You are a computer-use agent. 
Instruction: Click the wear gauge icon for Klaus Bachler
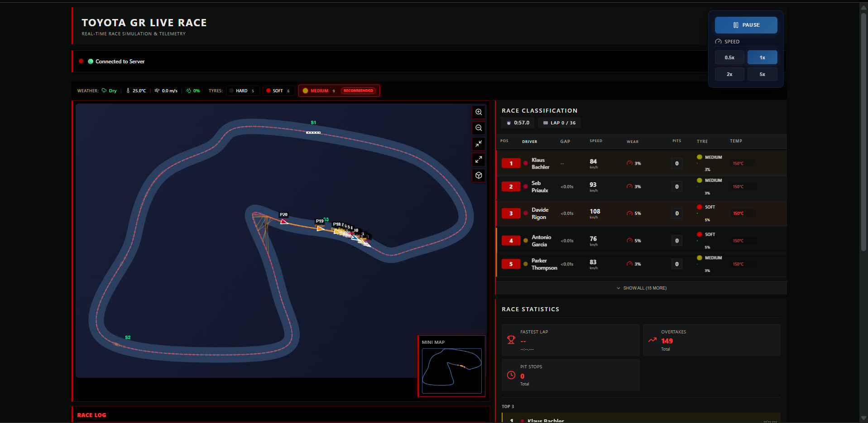point(629,163)
